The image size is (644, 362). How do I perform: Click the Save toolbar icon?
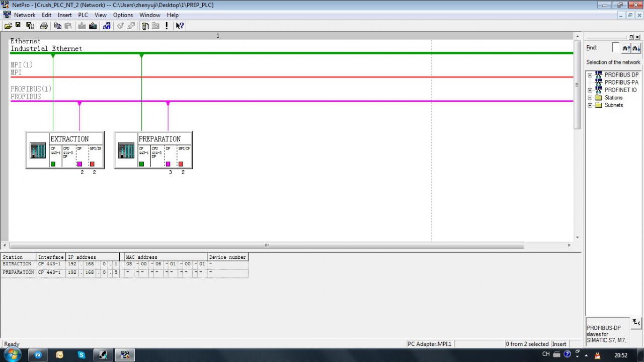tap(18, 26)
